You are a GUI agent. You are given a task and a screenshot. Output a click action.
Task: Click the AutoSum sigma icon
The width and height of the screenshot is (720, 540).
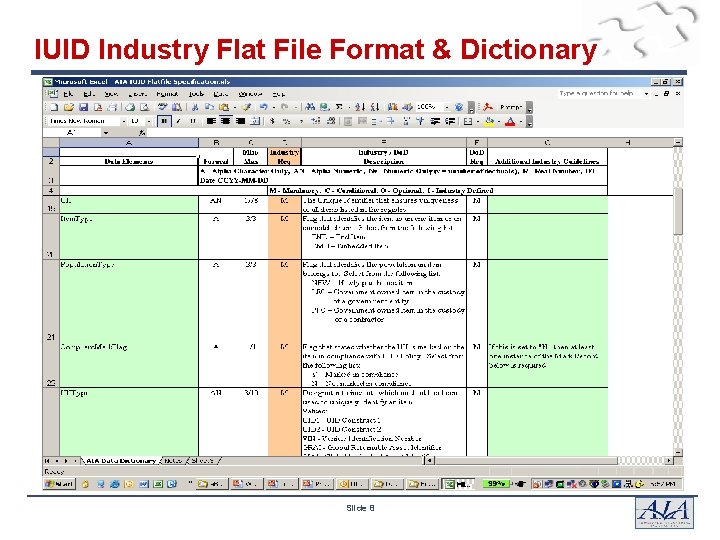point(339,107)
